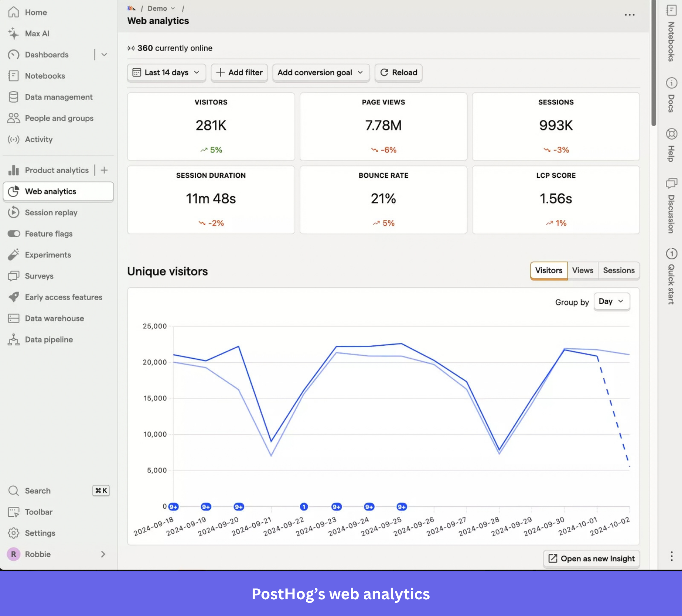Open the vertical more-options menu at bottom right
Screen dimensions: 682x616
[671, 556]
